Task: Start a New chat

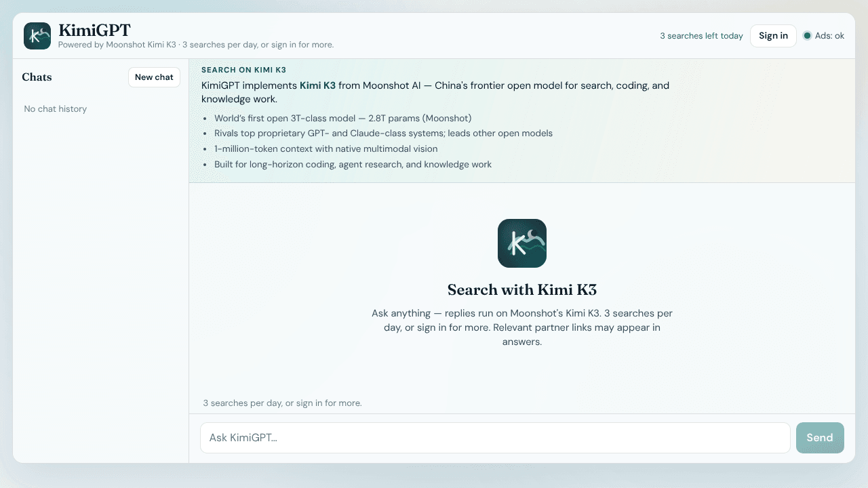Action: tap(154, 77)
